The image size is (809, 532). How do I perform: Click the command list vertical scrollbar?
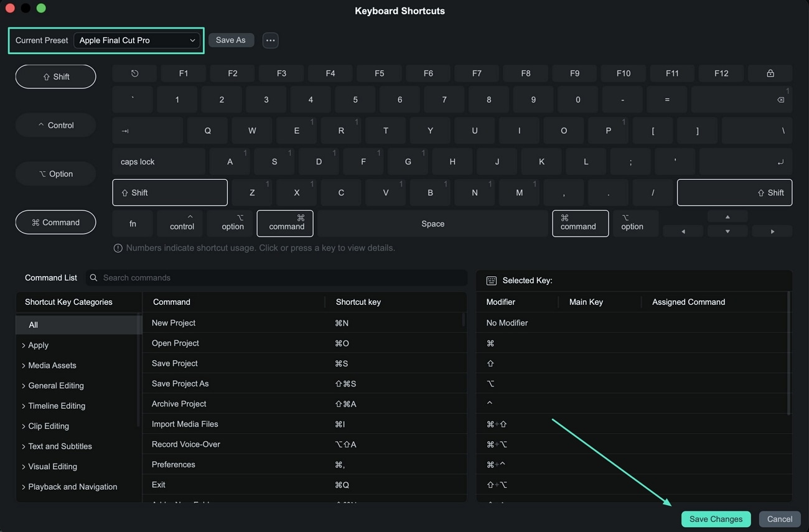(463, 320)
